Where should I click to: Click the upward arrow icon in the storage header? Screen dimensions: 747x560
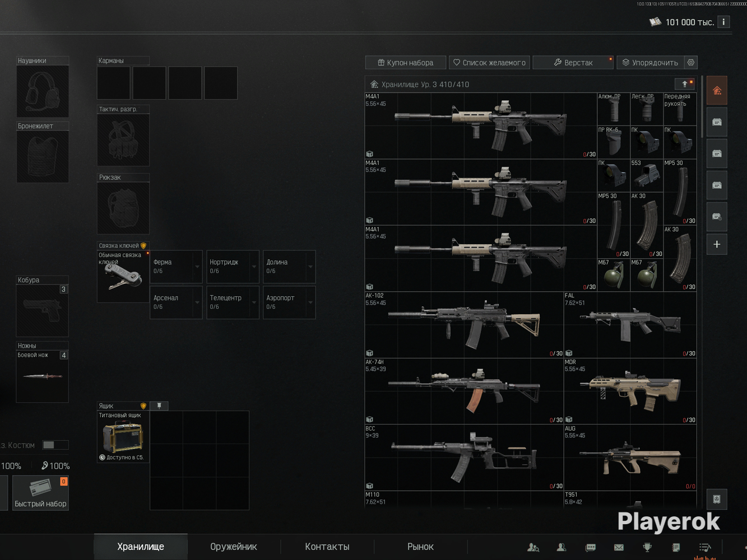coord(685,84)
